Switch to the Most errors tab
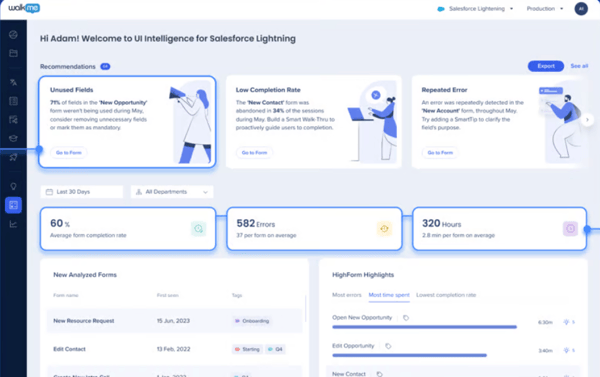Screen dimensions: 600x377 [x=347, y=295]
